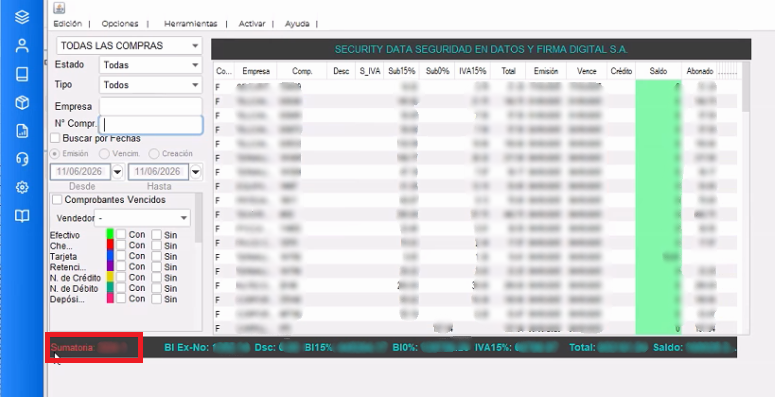Screen dimensions: 775x397
Task: Select the Creación radio button
Action: coord(154,154)
